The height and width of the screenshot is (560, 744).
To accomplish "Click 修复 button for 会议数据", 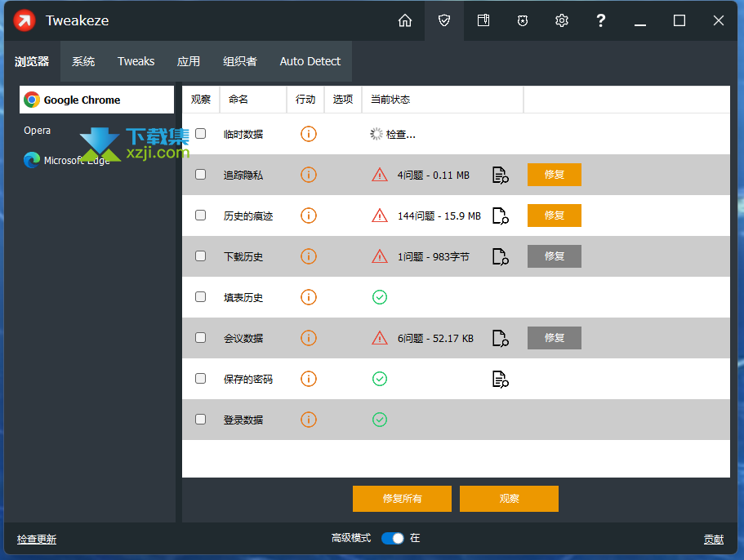I will (555, 338).
